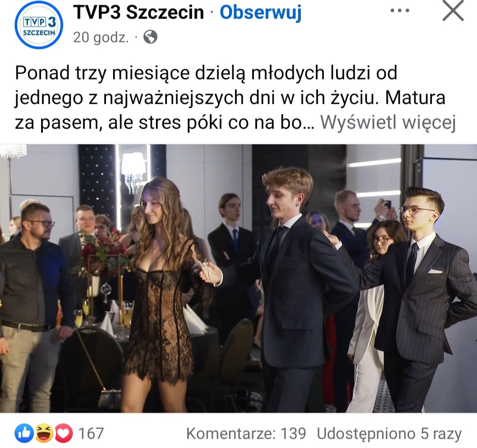477x448 pixels.
Task: Click the 20 godz. timestamp
Action: (101, 38)
